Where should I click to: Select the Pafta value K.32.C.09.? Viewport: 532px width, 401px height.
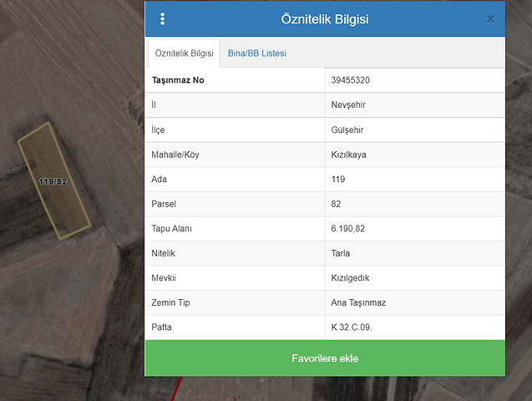tap(352, 327)
